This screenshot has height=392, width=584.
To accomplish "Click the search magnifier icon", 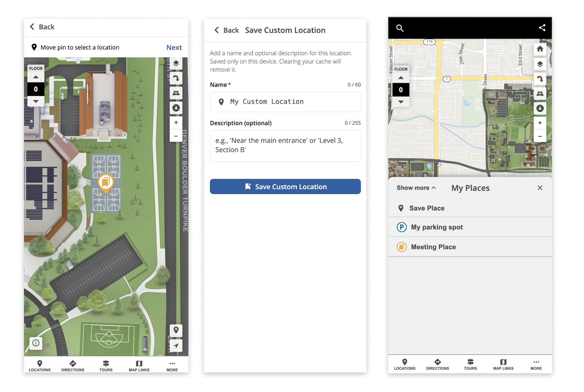I will point(400,28).
